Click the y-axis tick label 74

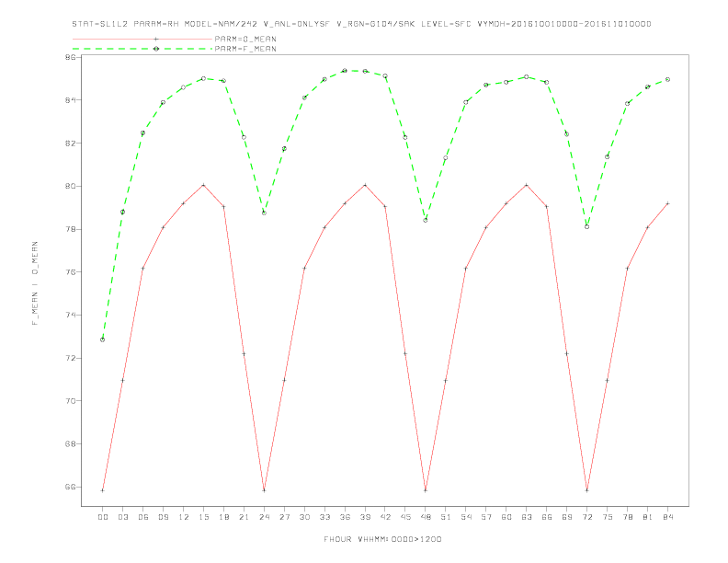[x=71, y=315]
